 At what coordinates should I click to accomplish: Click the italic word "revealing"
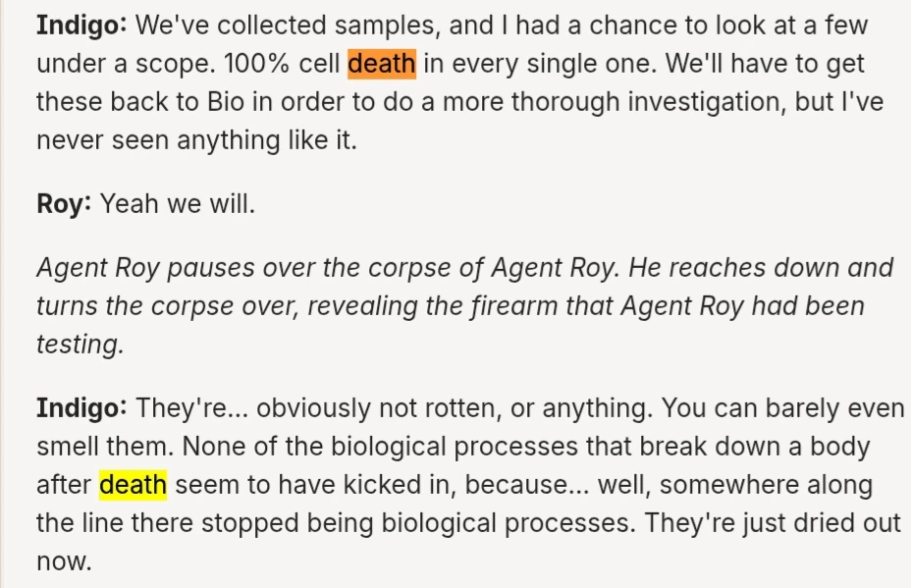tap(362, 306)
